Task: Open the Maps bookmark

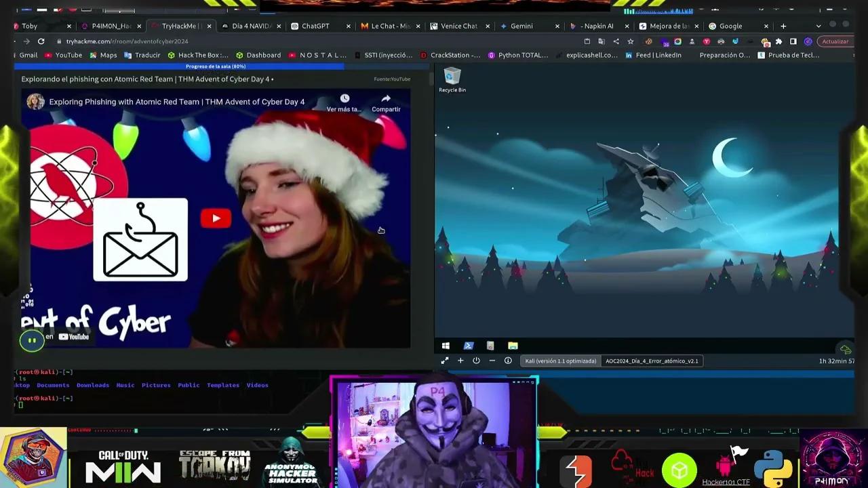Action: 104,55
